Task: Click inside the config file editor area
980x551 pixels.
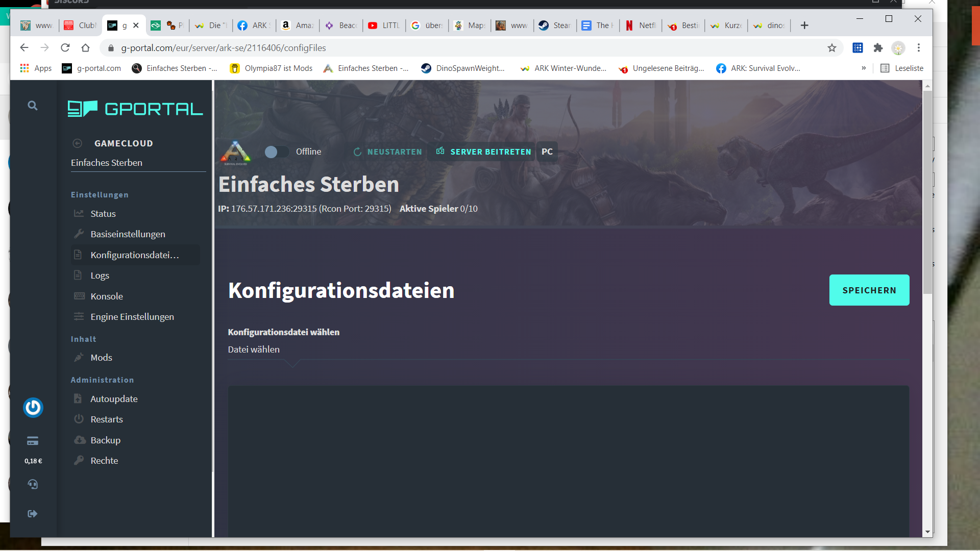Action: pos(568,461)
